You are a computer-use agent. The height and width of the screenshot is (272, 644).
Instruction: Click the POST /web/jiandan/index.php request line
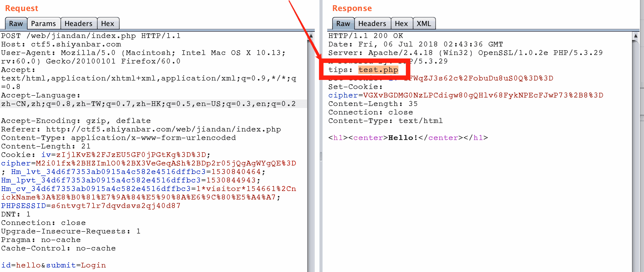point(91,36)
